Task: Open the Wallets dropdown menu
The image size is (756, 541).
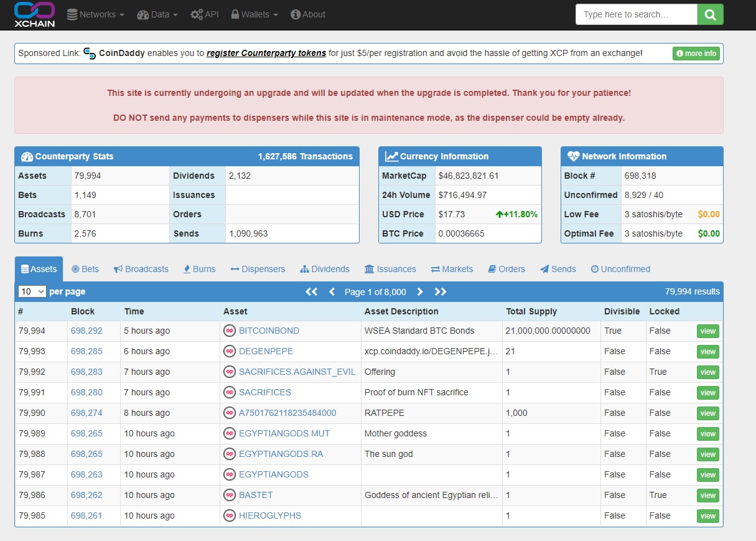Action: [254, 14]
